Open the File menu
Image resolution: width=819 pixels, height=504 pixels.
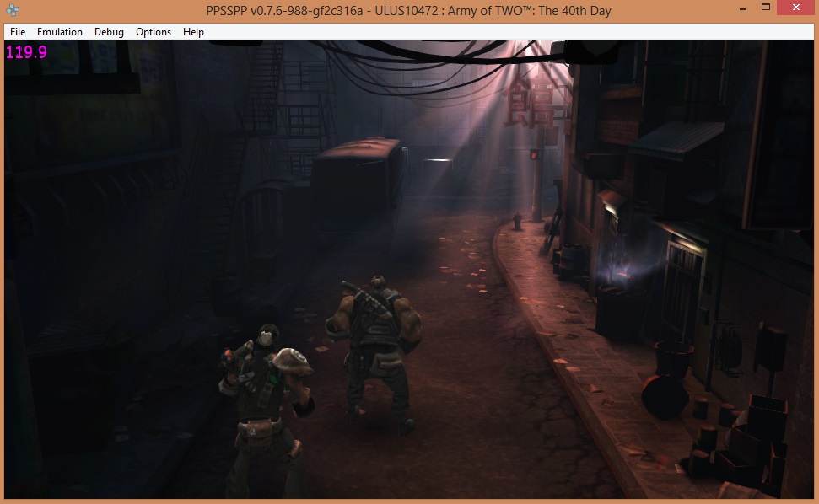18,32
